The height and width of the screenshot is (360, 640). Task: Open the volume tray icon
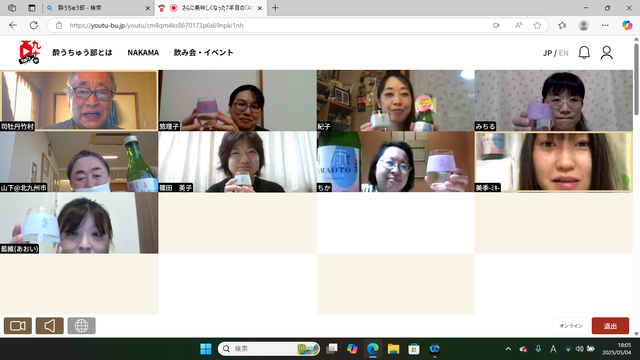coord(579,349)
